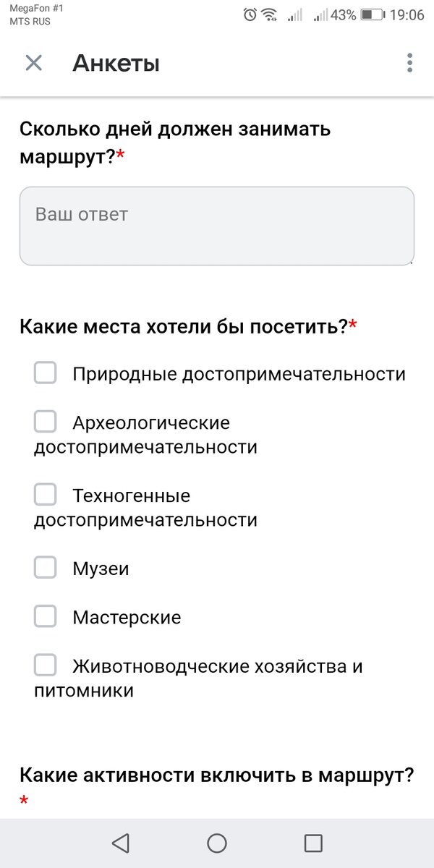
Task: Tap the Мастерские option label
Action: (127, 618)
